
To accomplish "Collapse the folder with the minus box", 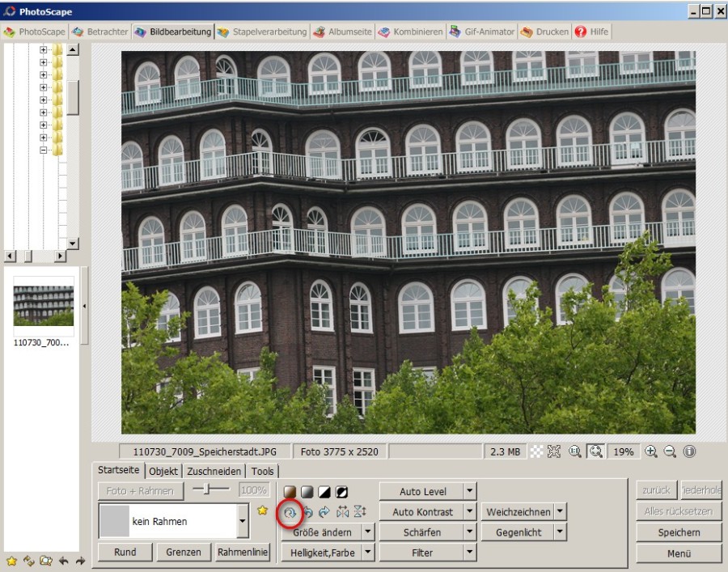I will 43,150.
